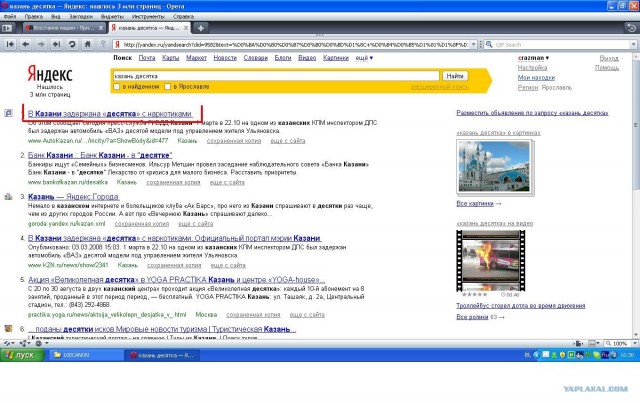The width and height of the screenshot is (640, 403).
Task: Open the Правка menu
Action: point(33,16)
